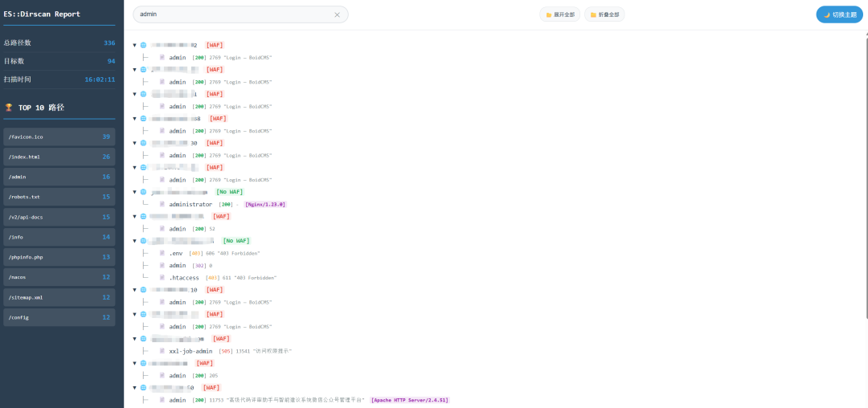Click file icon of admin [200] 205 row
Viewport: 868px width, 408px height.
(x=162, y=375)
